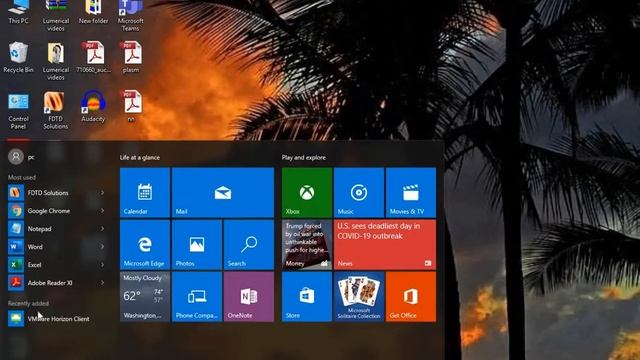Open the Mail tile
This screenshot has width=640, height=360.
point(223,192)
